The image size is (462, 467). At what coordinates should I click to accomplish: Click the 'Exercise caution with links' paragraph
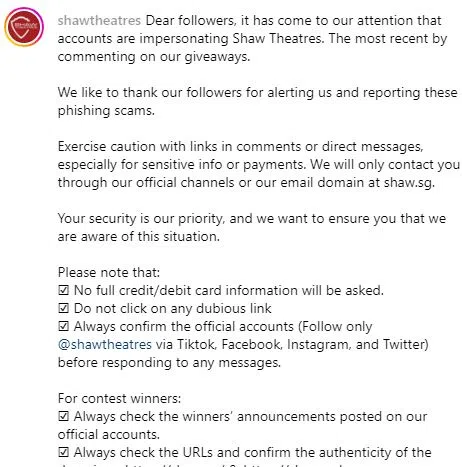tap(259, 164)
